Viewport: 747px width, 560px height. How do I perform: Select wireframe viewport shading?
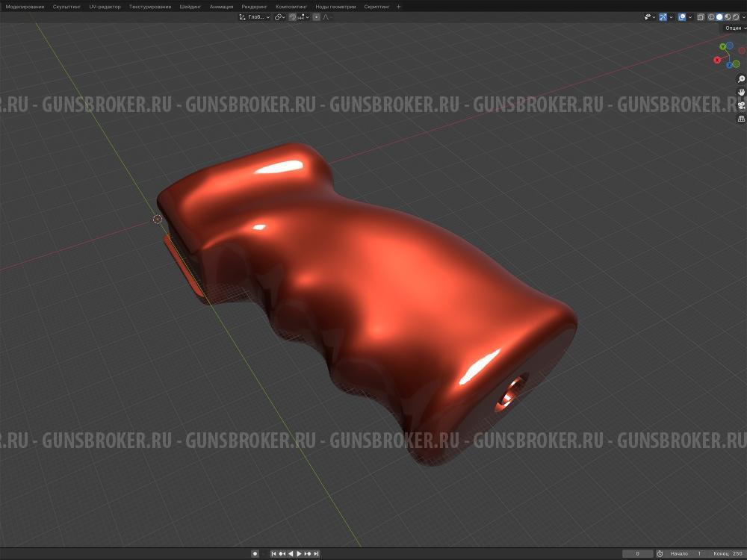click(x=711, y=17)
